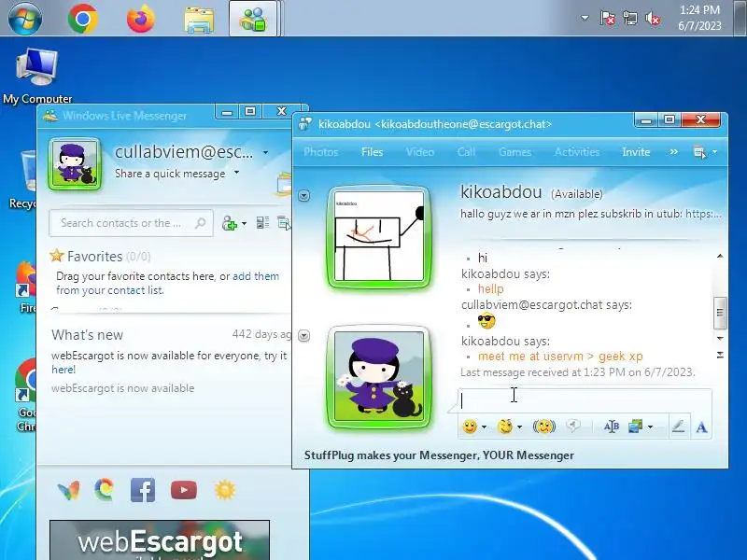This screenshot has height=560, width=747.
Task: Open the Add contact dropdown arrow
Action: [244, 223]
